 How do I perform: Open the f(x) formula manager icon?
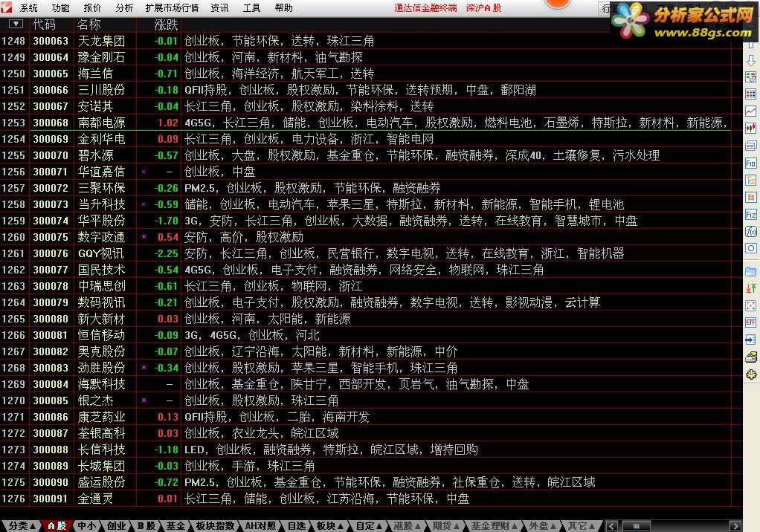coord(750,231)
